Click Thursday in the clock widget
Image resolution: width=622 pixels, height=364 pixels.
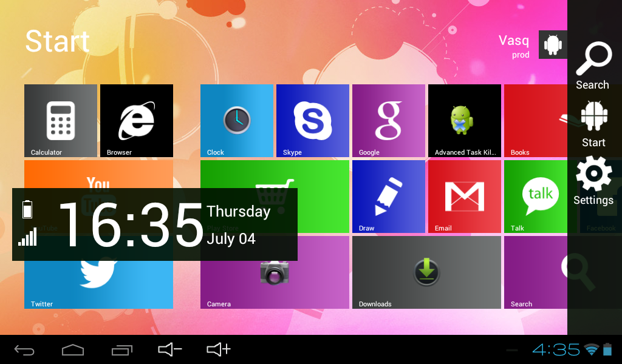(238, 212)
